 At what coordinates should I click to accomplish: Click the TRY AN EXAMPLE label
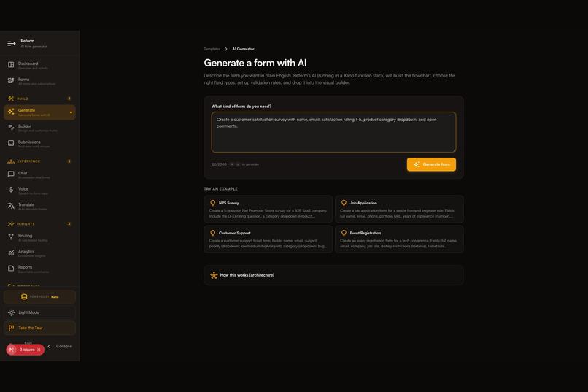point(220,189)
